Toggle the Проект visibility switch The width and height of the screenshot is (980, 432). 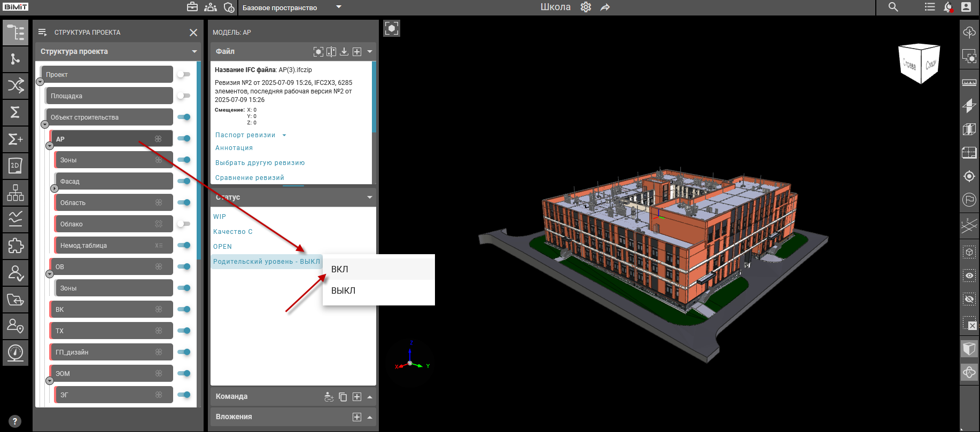[184, 74]
